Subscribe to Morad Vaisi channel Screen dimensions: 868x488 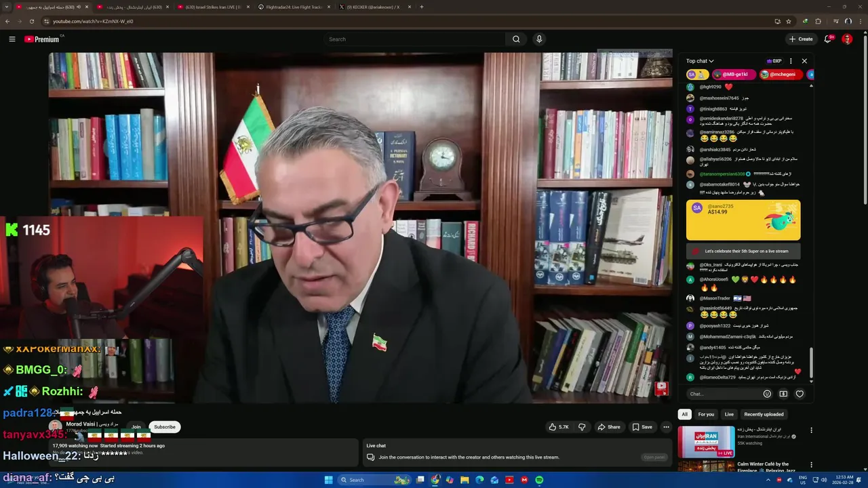164,427
